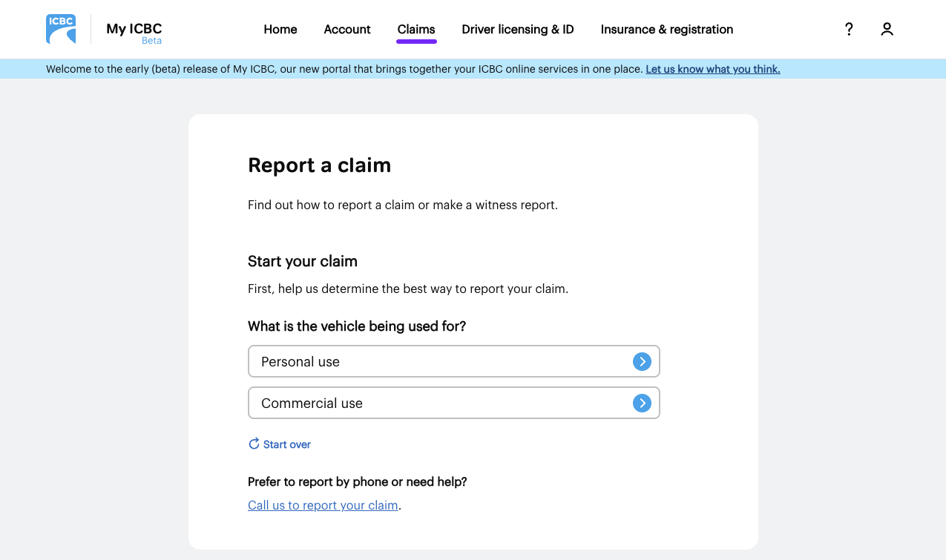Image resolution: width=946 pixels, height=560 pixels.
Task: Click the 'Report a claim' heading
Action: (x=319, y=165)
